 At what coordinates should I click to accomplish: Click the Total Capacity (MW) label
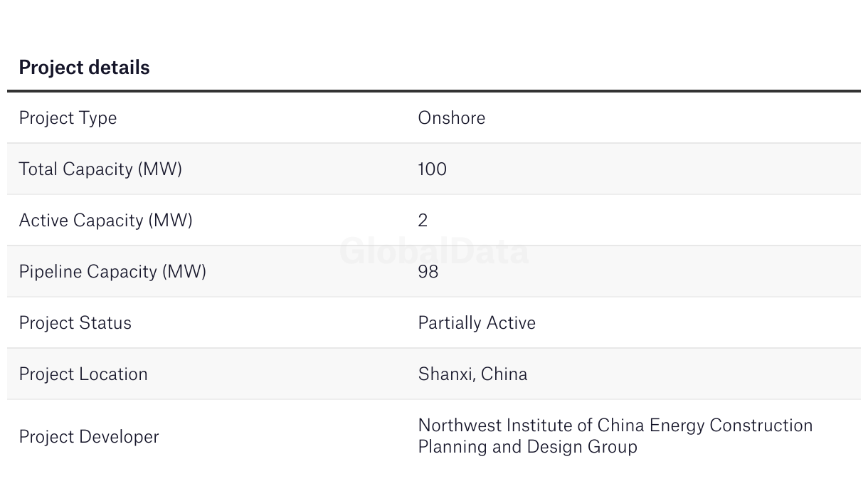[x=100, y=169]
